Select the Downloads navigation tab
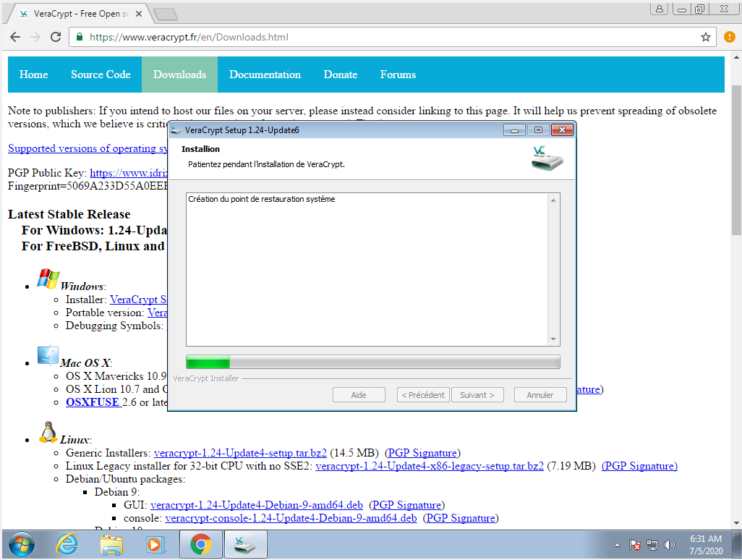Screen dimensions: 742x560 tap(180, 75)
